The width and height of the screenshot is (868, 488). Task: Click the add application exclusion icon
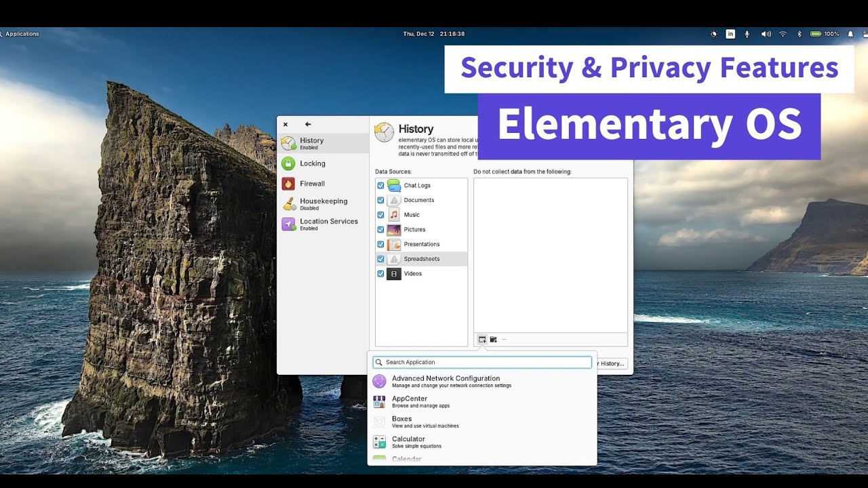(x=482, y=340)
